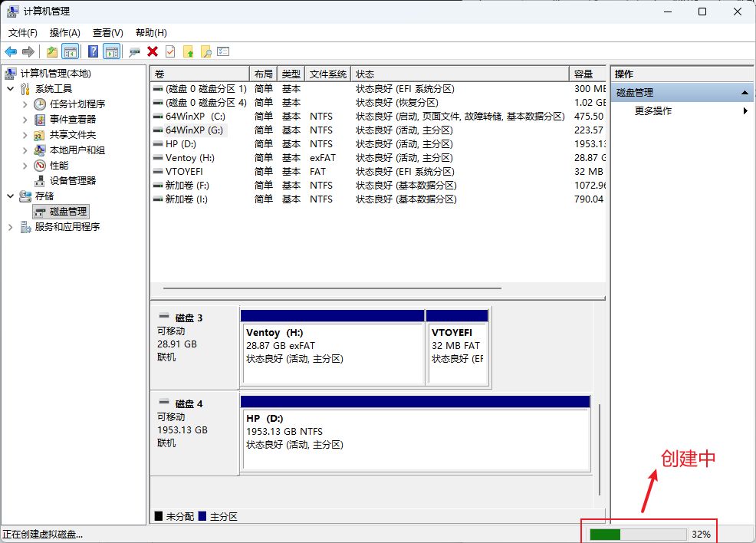Image resolution: width=756 pixels, height=543 pixels.
Task: Toggle the show/hide action pane button
Action: point(112,51)
